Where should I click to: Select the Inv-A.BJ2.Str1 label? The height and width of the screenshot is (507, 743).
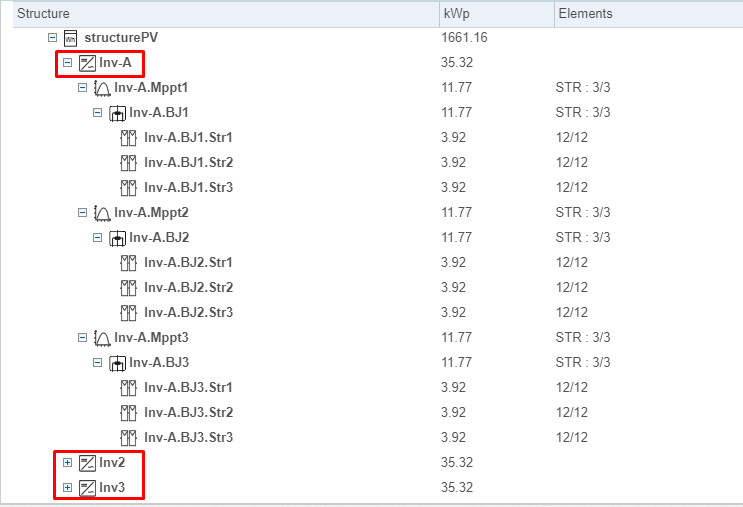coord(188,263)
